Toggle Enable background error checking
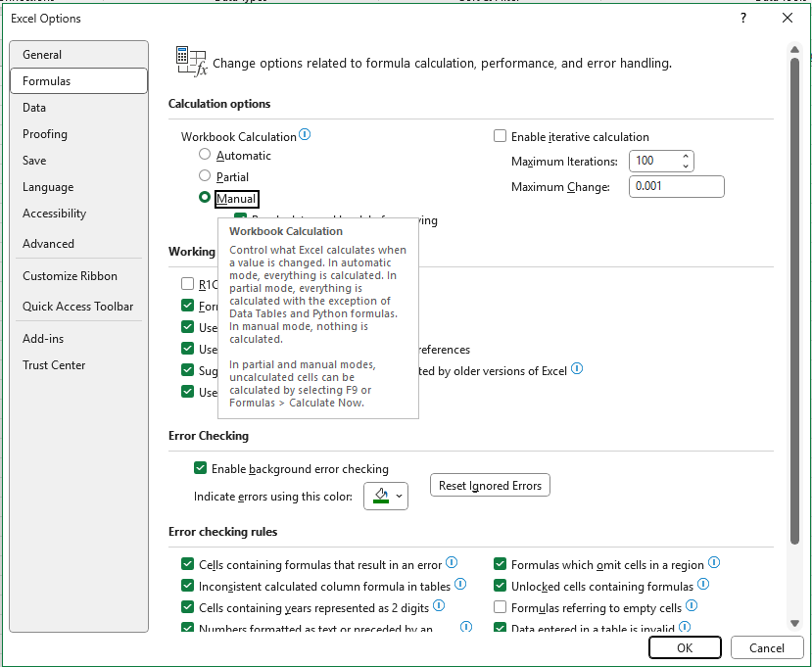This screenshot has width=812, height=667. (200, 468)
